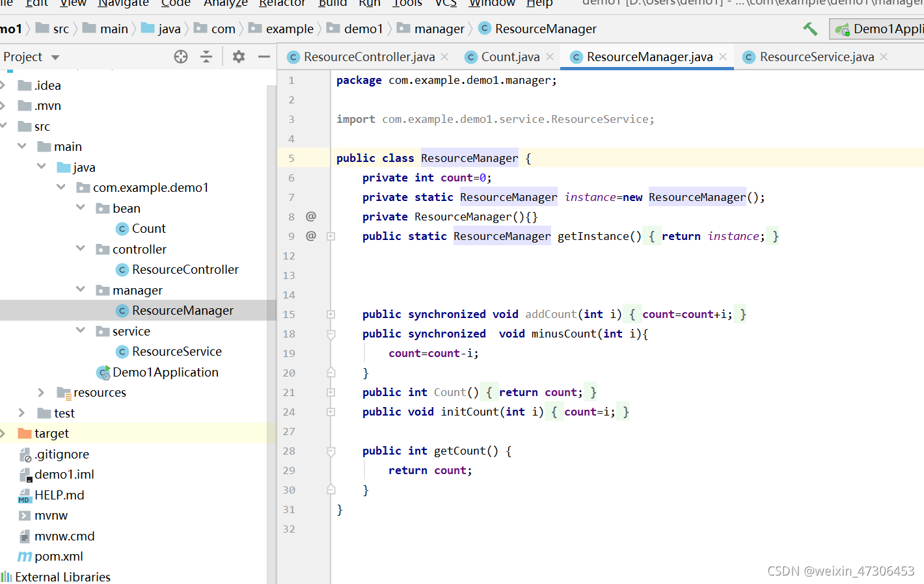Image resolution: width=924 pixels, height=584 pixels.
Task: Click the Build Project hammer icon
Action: pyautogui.click(x=810, y=29)
